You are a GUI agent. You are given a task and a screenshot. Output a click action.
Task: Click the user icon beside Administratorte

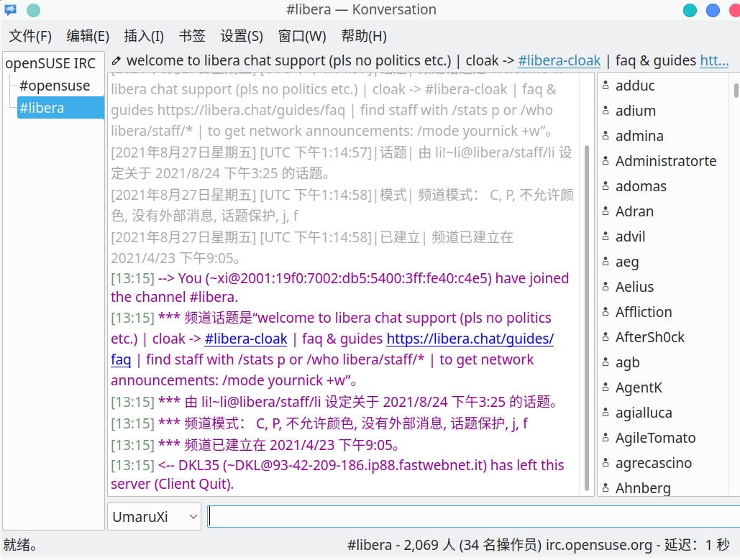coord(606,161)
